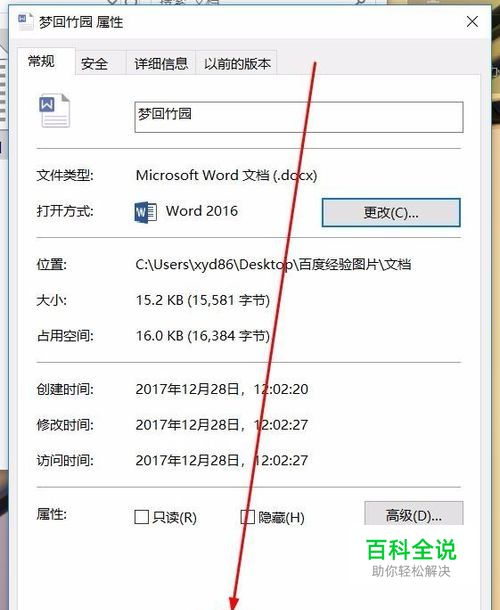Click the Word document icon beside name field

54,110
